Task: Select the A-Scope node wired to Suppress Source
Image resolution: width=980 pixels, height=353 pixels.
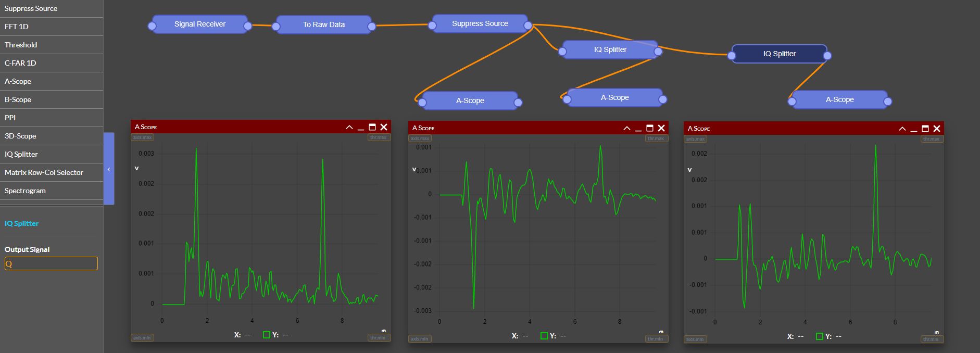Action: [x=470, y=100]
